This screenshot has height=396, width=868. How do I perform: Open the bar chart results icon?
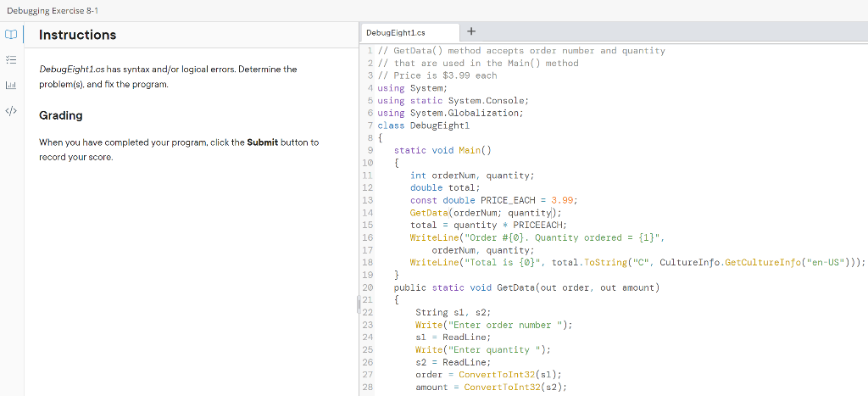(x=11, y=86)
